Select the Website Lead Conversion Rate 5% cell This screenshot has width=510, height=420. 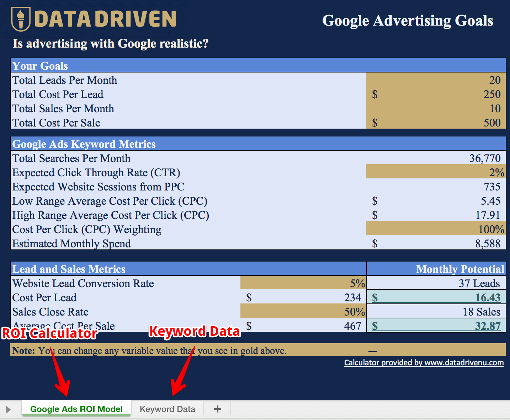pyautogui.click(x=303, y=282)
